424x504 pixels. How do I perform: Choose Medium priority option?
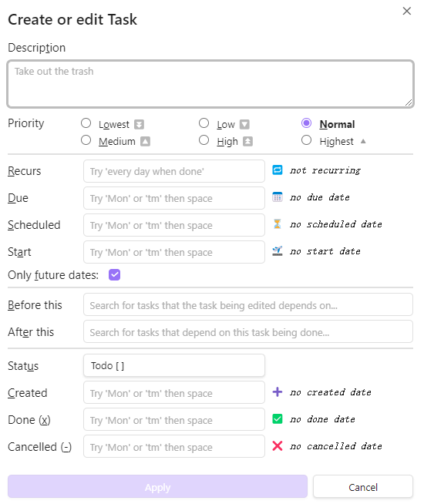(x=86, y=140)
